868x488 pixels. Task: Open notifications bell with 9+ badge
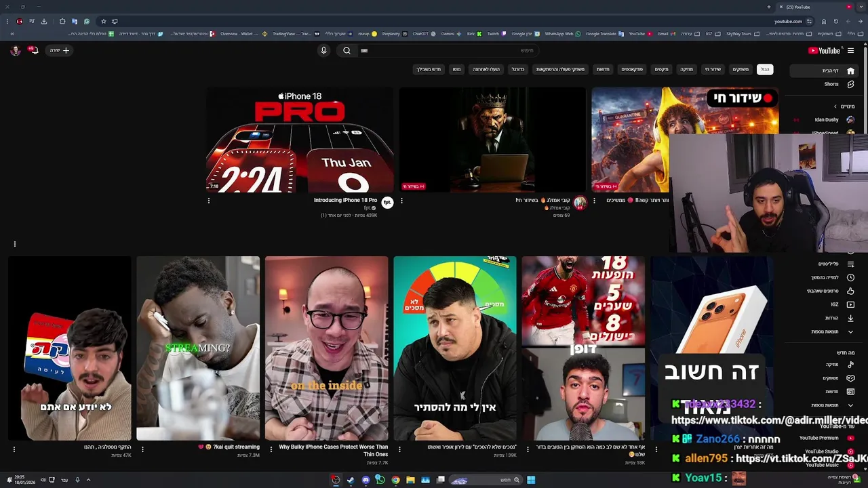click(33, 50)
